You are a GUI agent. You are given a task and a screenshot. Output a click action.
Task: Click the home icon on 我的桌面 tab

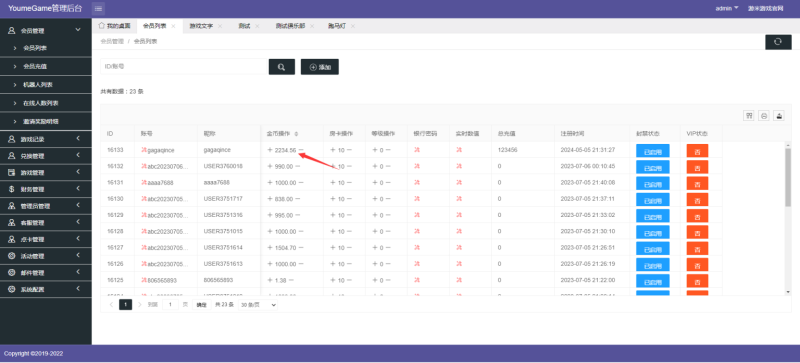(102, 26)
